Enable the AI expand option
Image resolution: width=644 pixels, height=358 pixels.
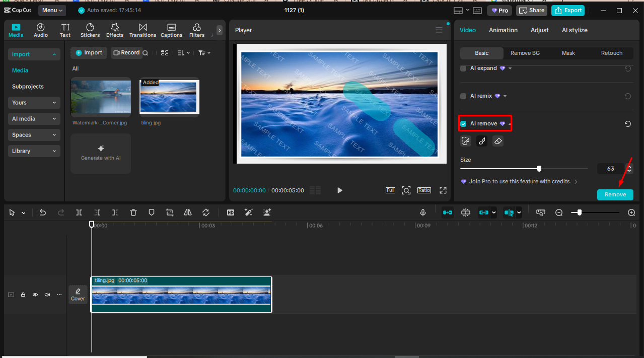click(463, 68)
